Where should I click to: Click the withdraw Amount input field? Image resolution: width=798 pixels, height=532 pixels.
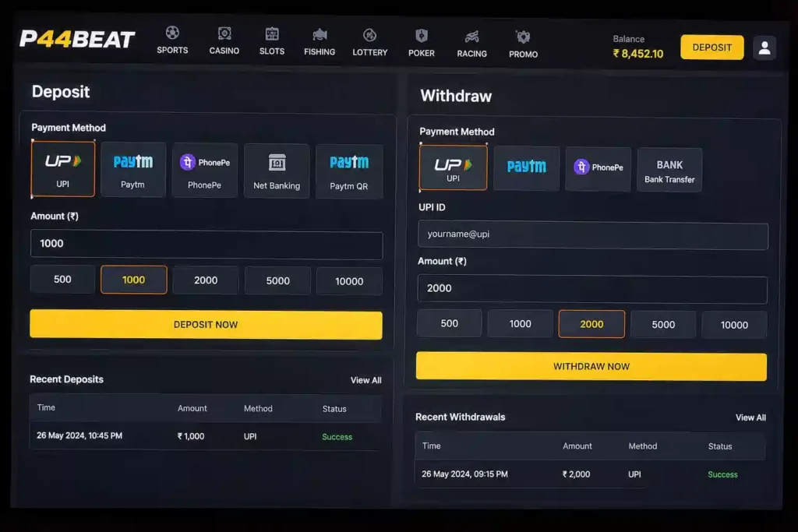coord(592,290)
